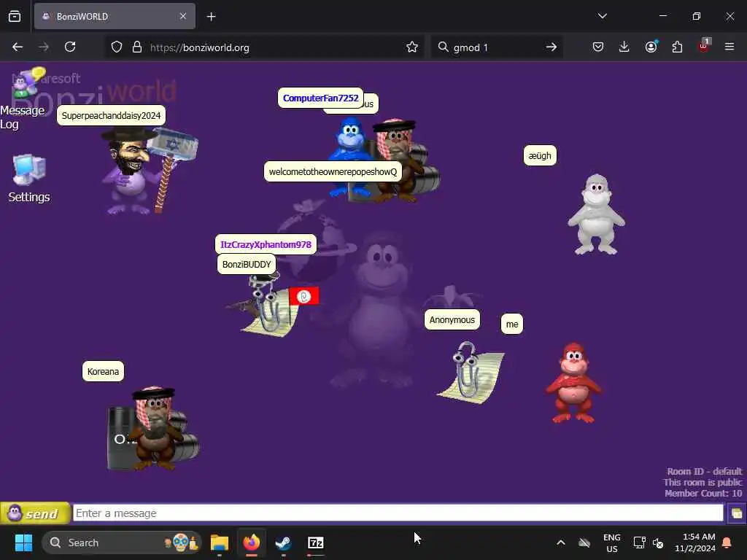Open the Downloads panel
Screen dimensions: 747x560
pos(624,47)
